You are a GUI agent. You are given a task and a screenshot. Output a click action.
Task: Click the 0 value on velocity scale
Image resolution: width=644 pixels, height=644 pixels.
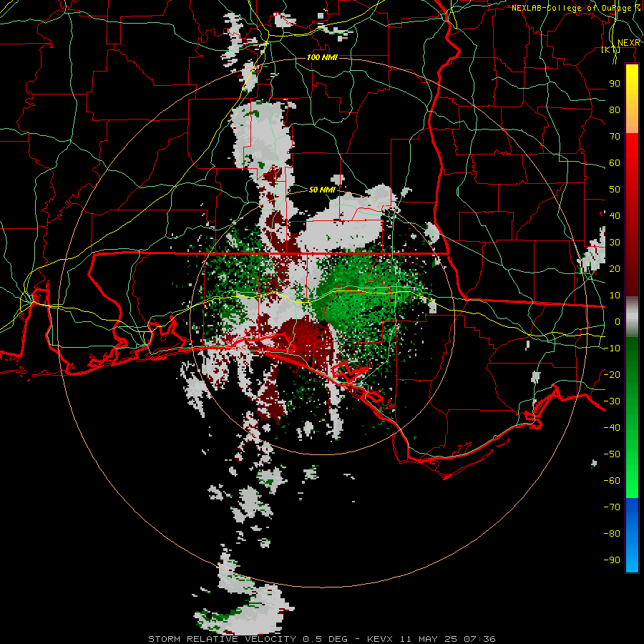(x=618, y=322)
